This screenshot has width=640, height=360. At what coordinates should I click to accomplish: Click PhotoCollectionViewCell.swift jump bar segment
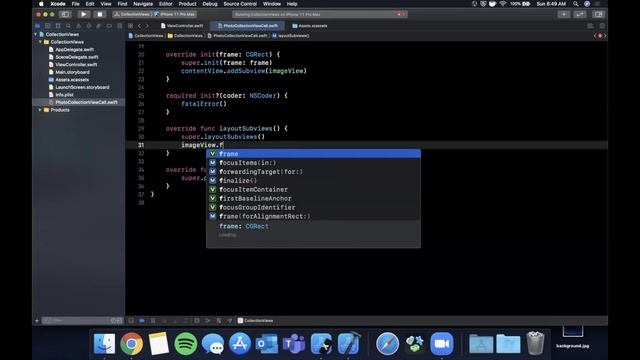[x=237, y=36]
